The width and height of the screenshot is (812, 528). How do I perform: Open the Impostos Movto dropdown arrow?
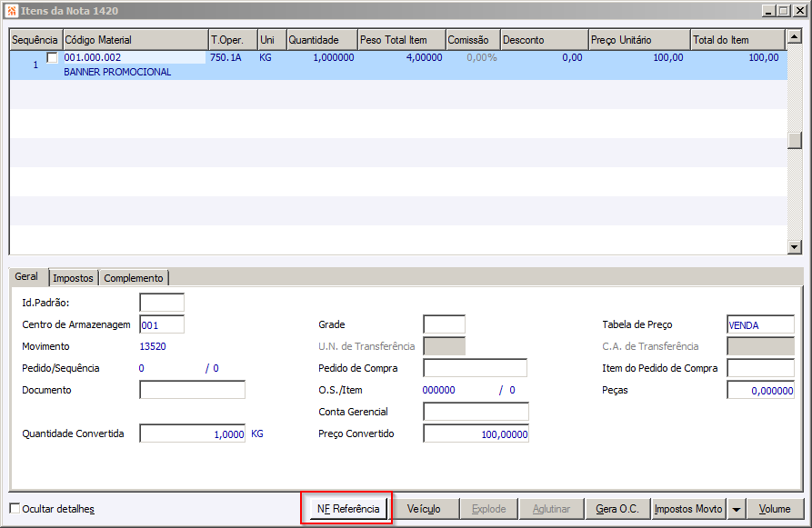[736, 509]
